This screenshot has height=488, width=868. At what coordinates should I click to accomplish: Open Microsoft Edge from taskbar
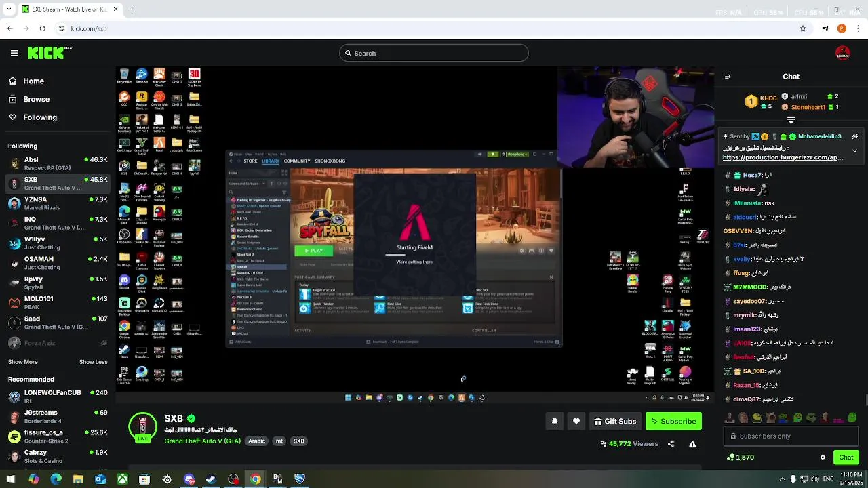pyautogui.click(x=56, y=479)
